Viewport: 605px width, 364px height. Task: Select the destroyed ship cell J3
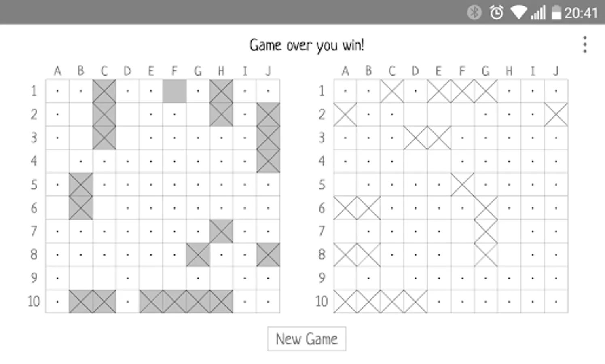[268, 138]
